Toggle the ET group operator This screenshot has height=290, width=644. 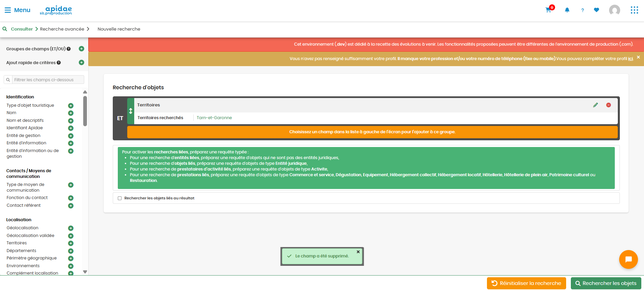tap(120, 118)
